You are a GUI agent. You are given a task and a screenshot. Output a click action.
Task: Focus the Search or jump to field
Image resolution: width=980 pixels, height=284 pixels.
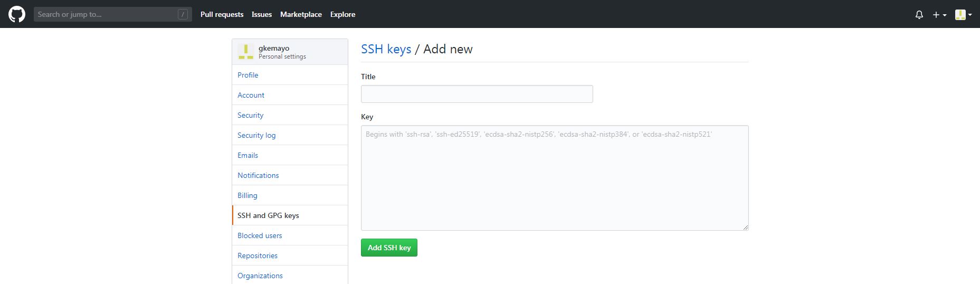click(x=106, y=15)
